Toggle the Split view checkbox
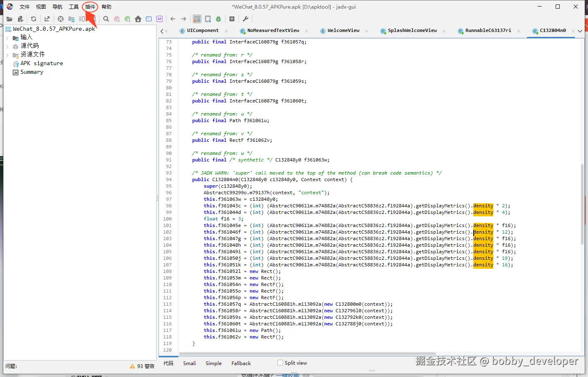 click(280, 363)
